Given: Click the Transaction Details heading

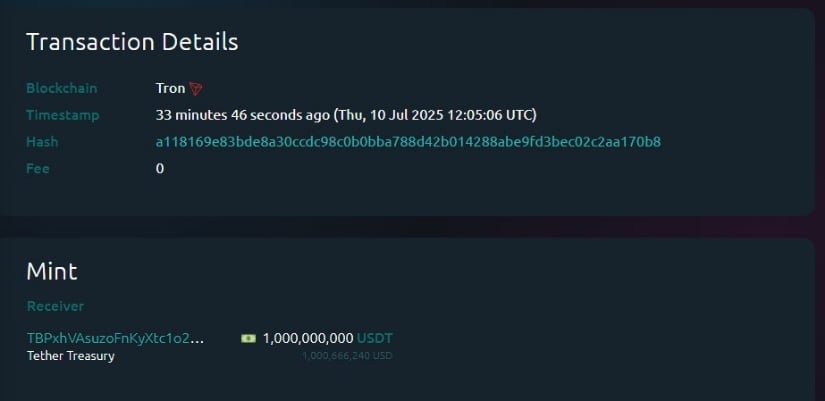Looking at the screenshot, I should pyautogui.click(x=132, y=42).
